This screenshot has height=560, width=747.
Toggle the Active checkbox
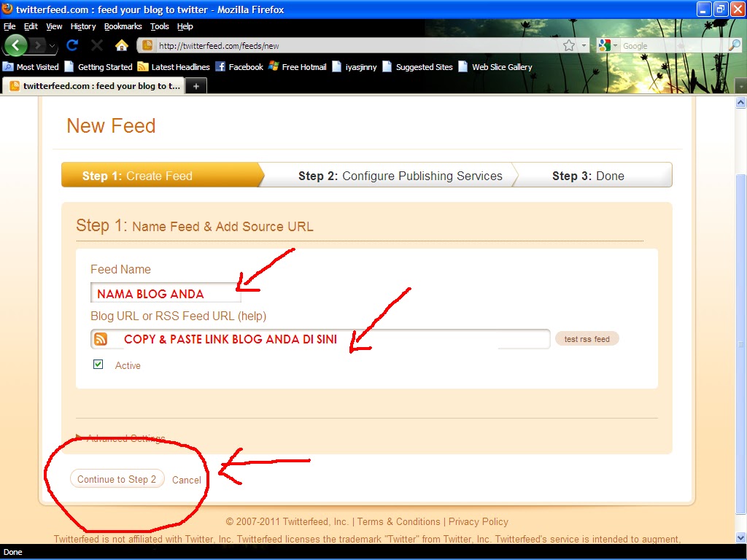click(x=98, y=365)
